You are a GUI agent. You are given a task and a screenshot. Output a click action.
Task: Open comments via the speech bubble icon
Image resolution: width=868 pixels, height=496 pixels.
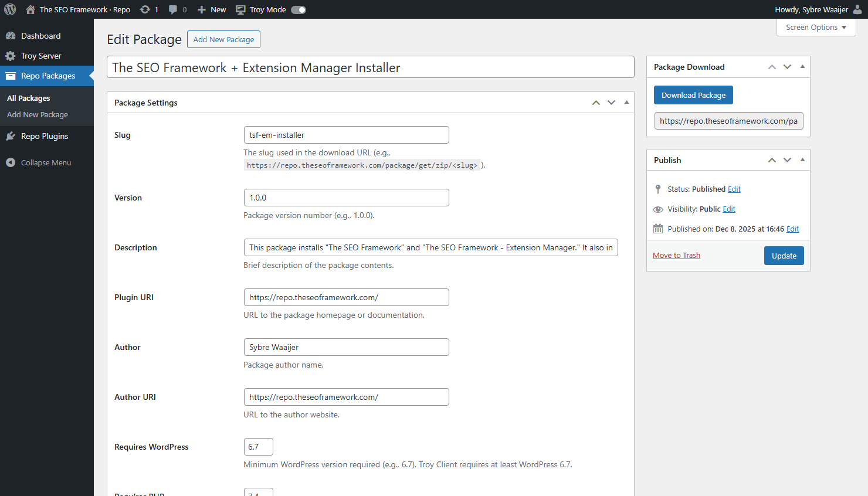point(172,9)
